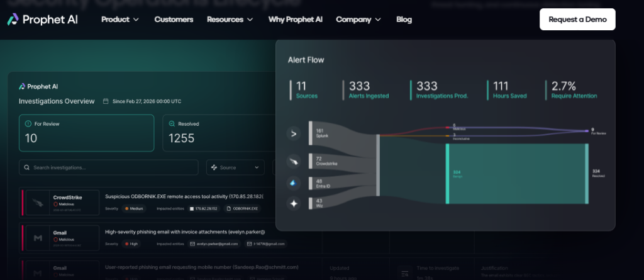
Task: Click High severity badge in Gmail row
Action: pos(131,244)
